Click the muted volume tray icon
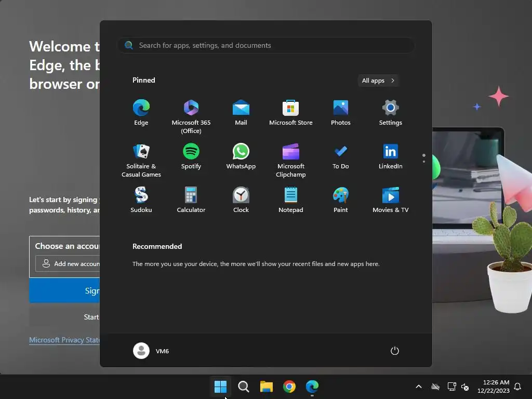The image size is (532, 399). (x=465, y=387)
